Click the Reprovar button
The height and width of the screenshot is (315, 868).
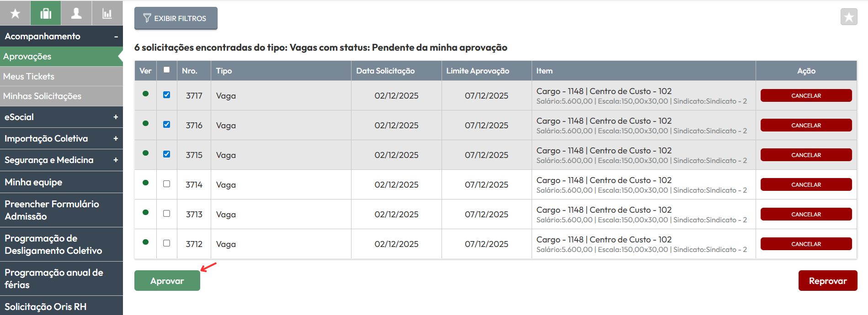(828, 281)
